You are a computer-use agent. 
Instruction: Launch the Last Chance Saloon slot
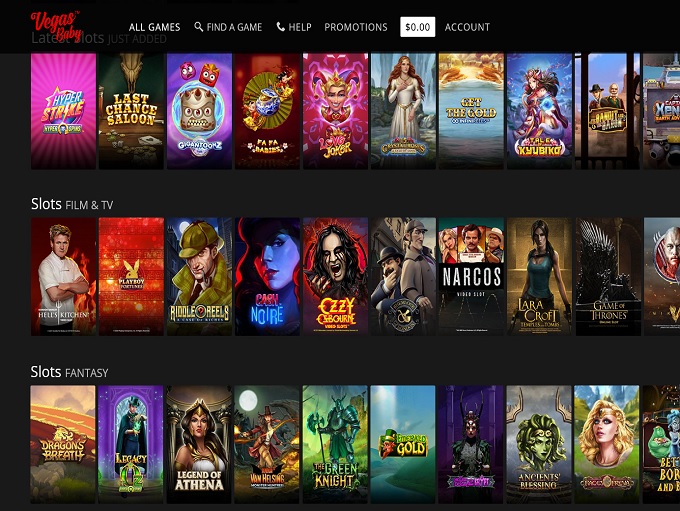tap(131, 111)
